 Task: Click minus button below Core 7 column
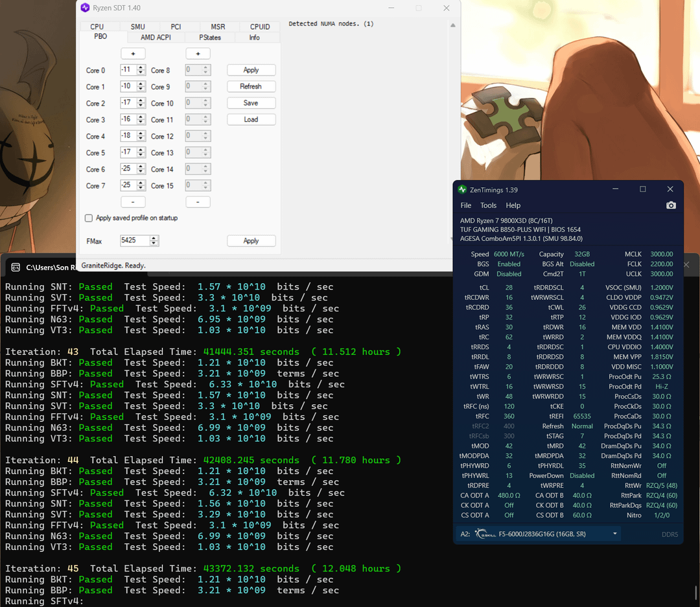click(x=133, y=202)
